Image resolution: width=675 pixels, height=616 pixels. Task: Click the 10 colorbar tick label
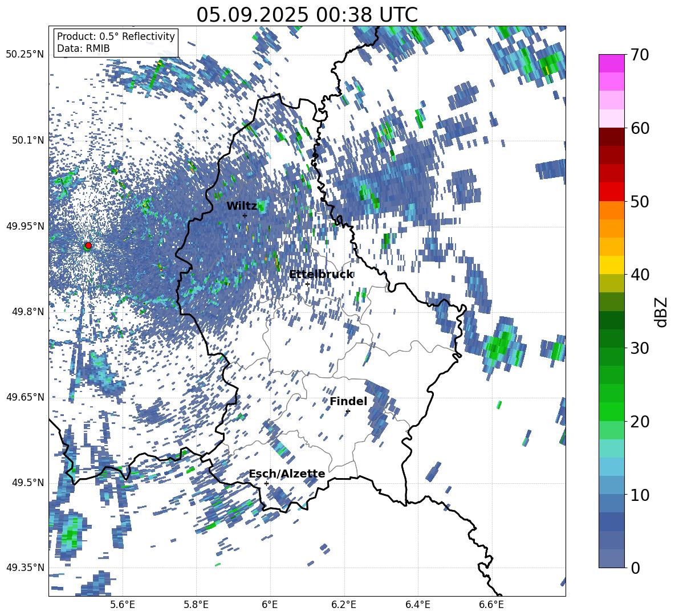640,495
